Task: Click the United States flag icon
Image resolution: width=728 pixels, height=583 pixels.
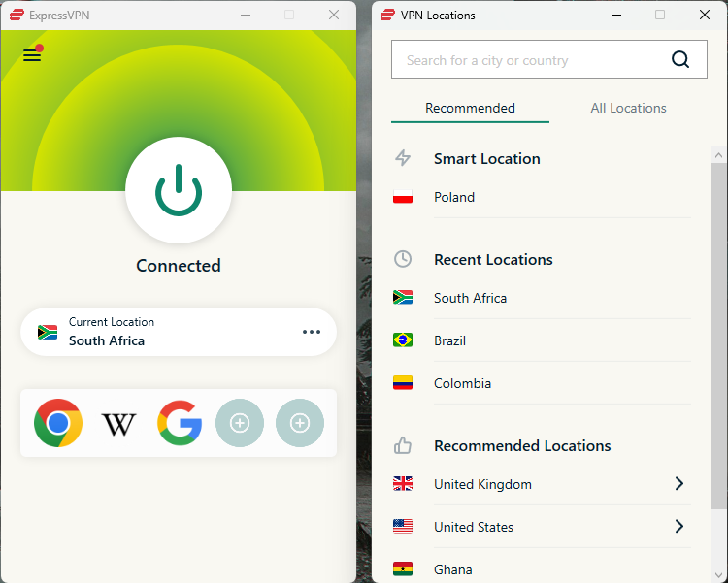Action: point(403,527)
